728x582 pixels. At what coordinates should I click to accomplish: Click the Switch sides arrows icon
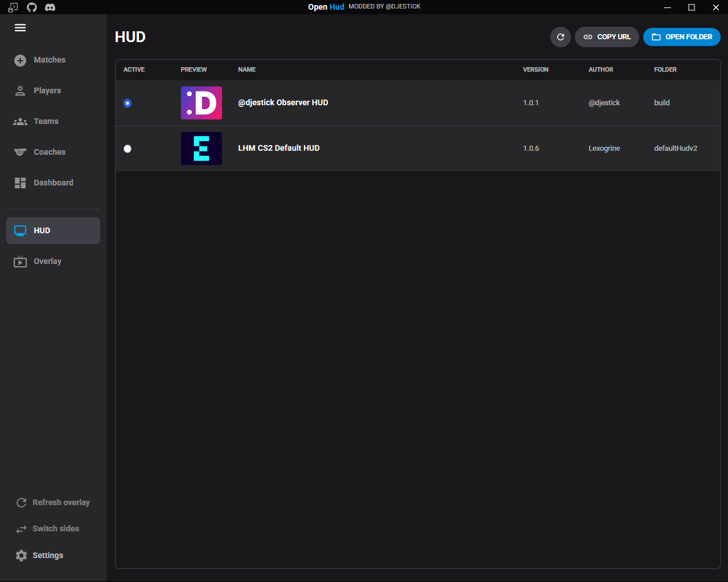pos(22,529)
